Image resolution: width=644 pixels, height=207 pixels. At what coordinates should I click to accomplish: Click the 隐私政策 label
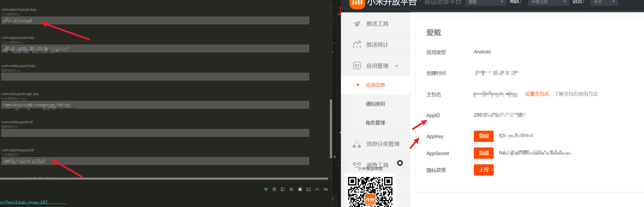tap(436, 170)
